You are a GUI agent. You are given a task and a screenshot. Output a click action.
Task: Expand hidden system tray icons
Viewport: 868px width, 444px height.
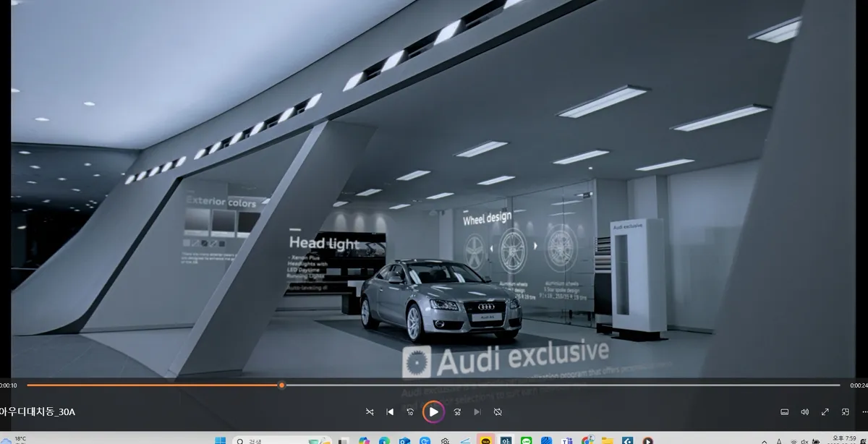pyautogui.click(x=765, y=440)
